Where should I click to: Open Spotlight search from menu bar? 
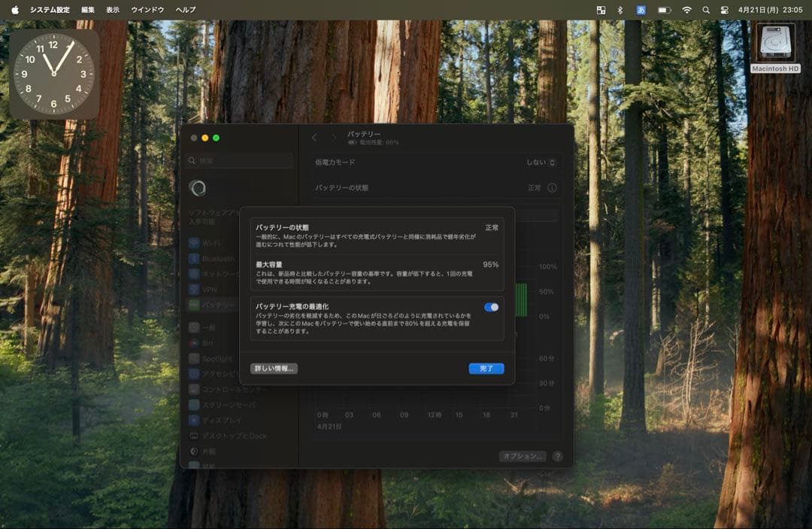pyautogui.click(x=705, y=10)
